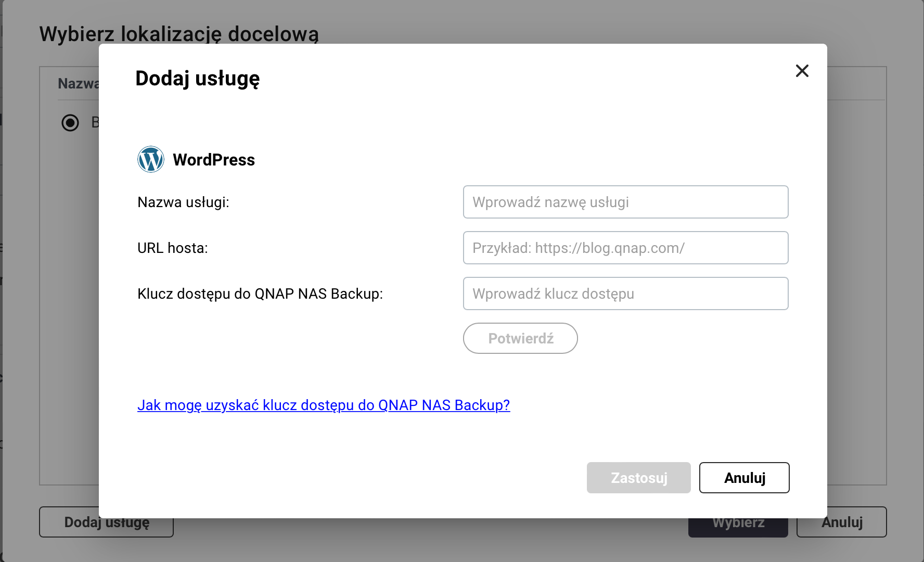
Task: Select the Klucz dostępu input box
Action: coord(625,293)
